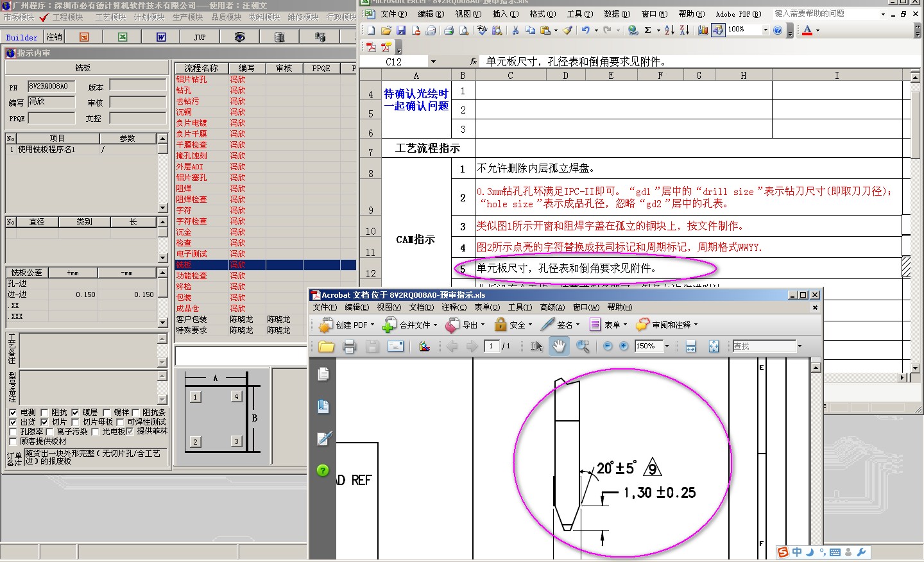Check 离子污染 checkbox
The image size is (924, 562).
tap(49, 432)
